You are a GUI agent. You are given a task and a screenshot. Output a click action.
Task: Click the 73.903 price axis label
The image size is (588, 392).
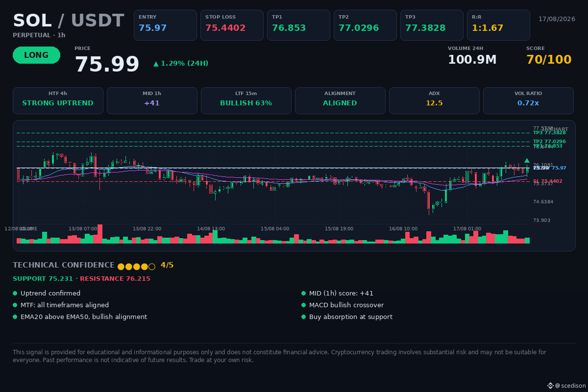tap(541, 220)
